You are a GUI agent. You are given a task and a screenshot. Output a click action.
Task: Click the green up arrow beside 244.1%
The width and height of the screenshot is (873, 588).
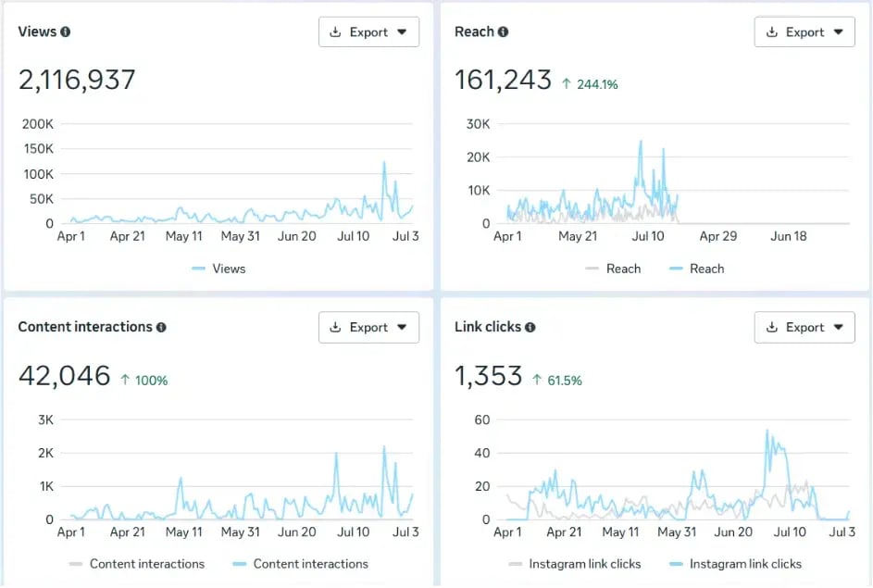click(x=567, y=84)
